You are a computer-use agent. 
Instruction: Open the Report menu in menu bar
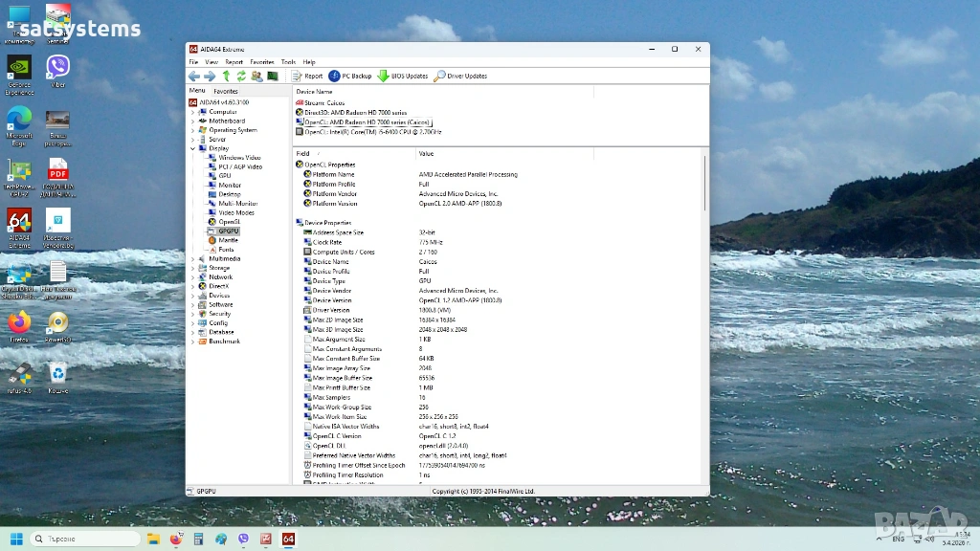(x=234, y=62)
